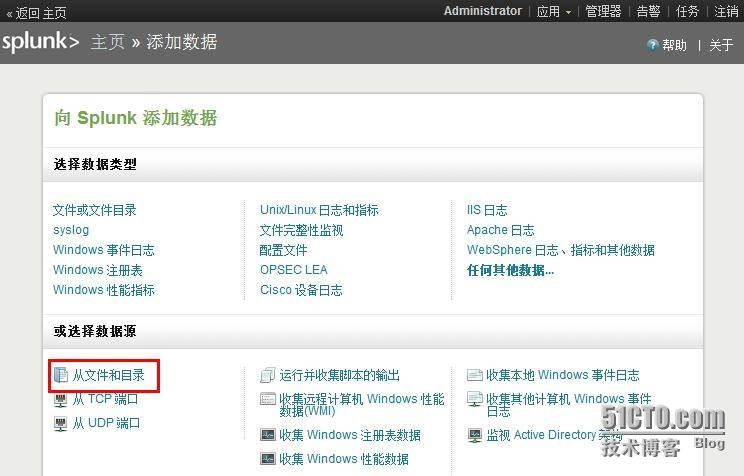Select OPSEC LEA data type
Viewport: 744px width, 476px height.
[x=293, y=270]
